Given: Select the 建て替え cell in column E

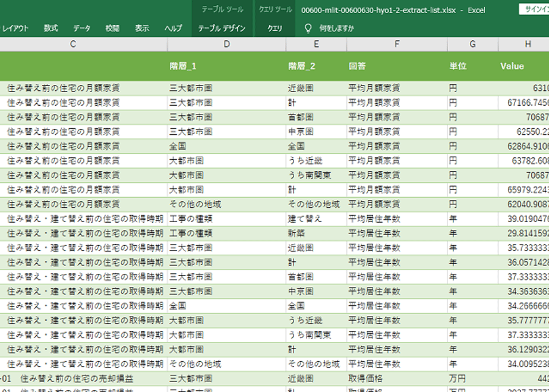Looking at the screenshot, I should [x=316, y=219].
